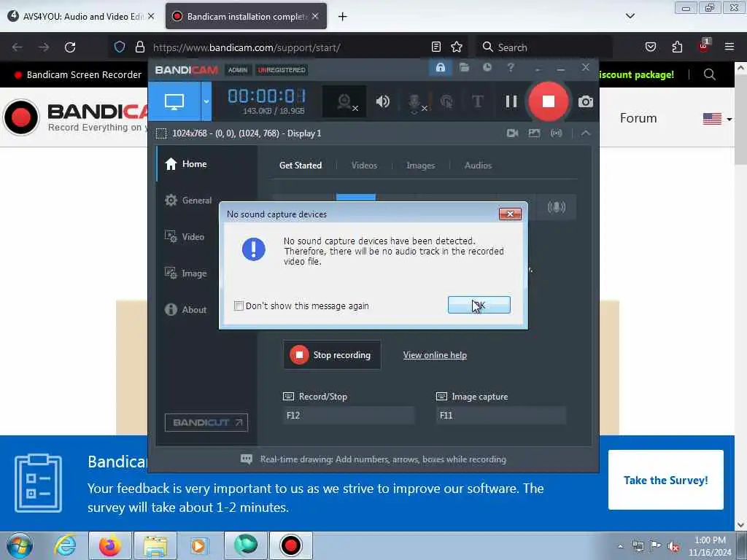The width and height of the screenshot is (747, 560).
Task: Click the audio broadcast icon in status row
Action: click(x=556, y=133)
